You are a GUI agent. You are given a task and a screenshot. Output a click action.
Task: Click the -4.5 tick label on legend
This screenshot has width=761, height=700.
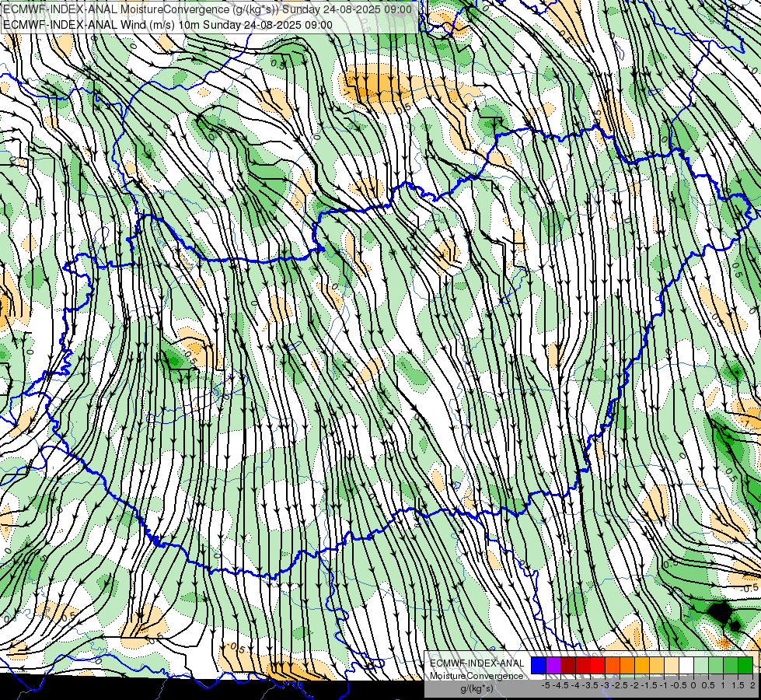(560, 685)
